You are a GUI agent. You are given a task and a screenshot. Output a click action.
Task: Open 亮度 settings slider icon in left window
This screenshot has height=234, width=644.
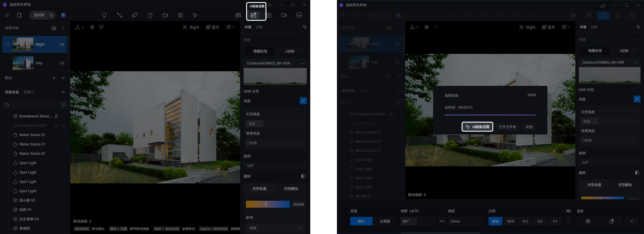303,101
